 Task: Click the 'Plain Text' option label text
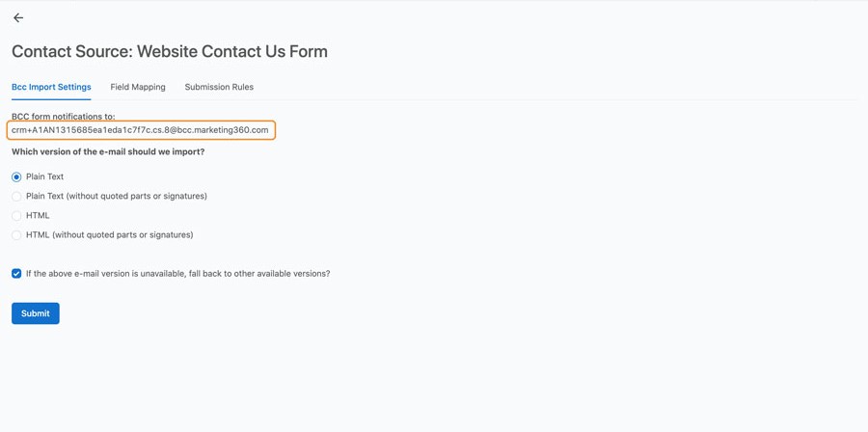[x=44, y=176]
